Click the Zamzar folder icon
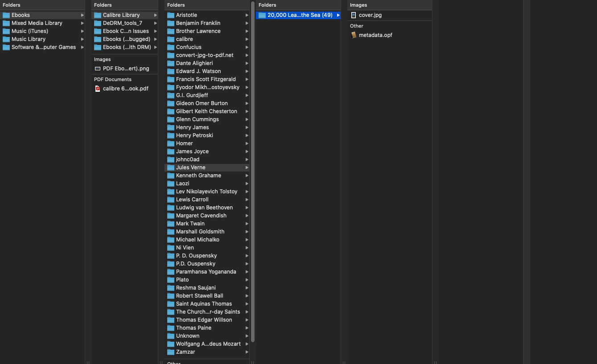Viewport: 597px width, 364px height. tap(171, 352)
